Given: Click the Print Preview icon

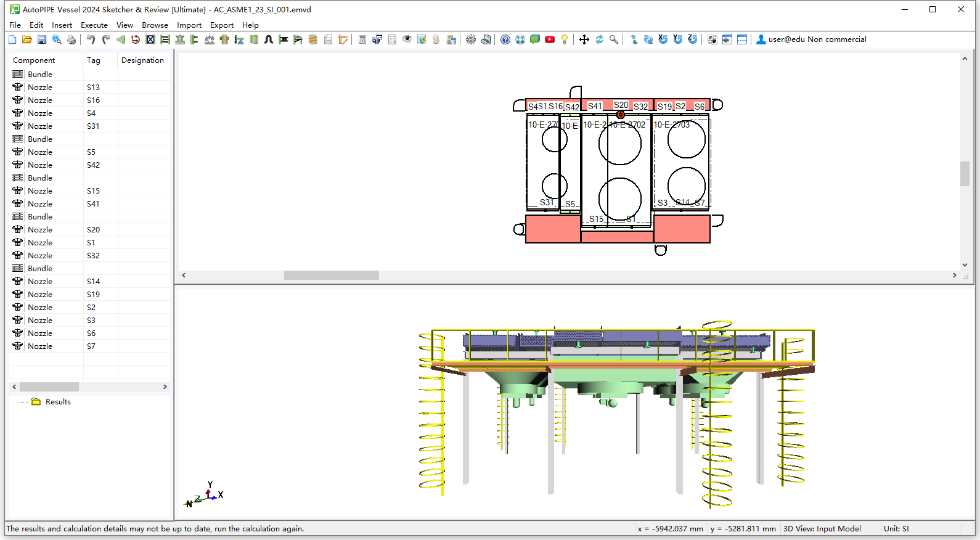Looking at the screenshot, I should pos(57,39).
